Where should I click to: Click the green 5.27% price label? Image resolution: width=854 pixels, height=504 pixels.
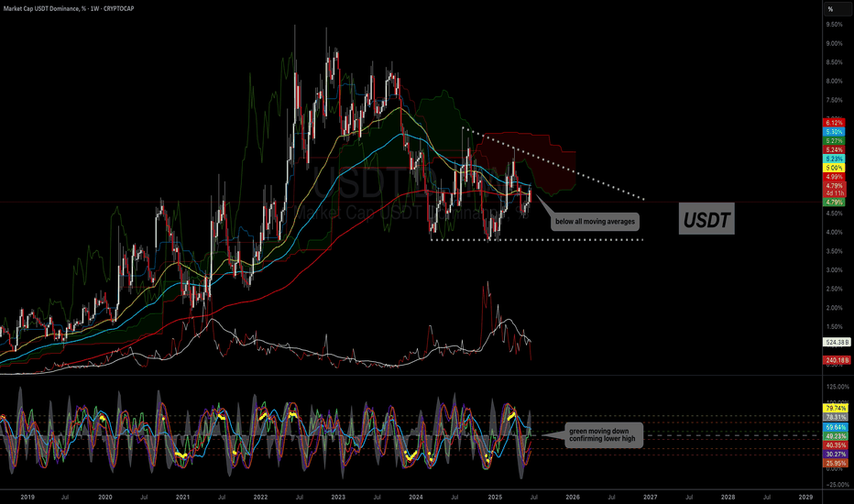834,140
